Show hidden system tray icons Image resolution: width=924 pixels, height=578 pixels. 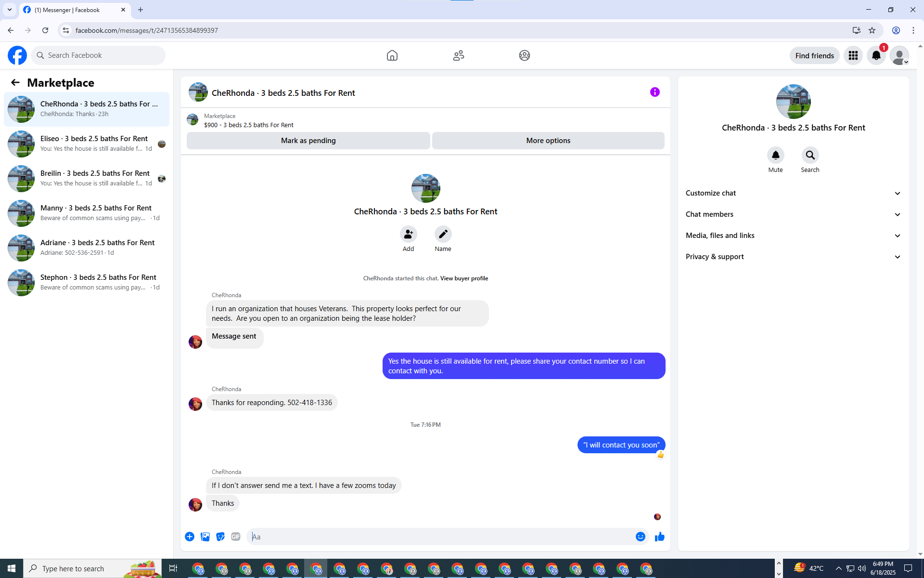coord(838,568)
